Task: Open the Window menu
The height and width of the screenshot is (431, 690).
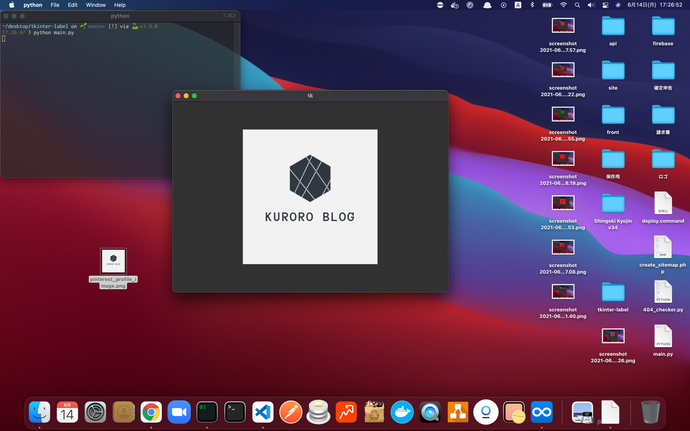Action: 95,5
